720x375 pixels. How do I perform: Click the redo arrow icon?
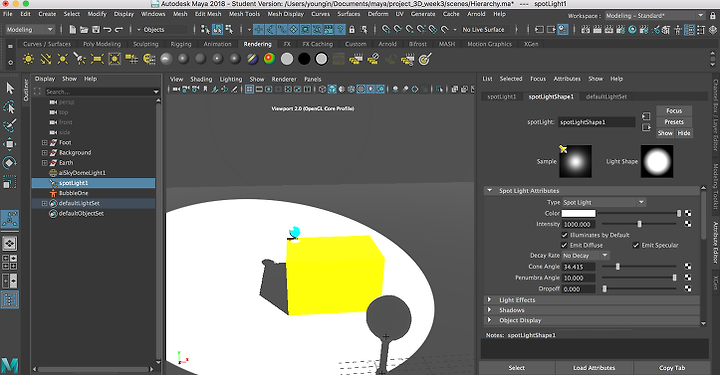[119, 29]
